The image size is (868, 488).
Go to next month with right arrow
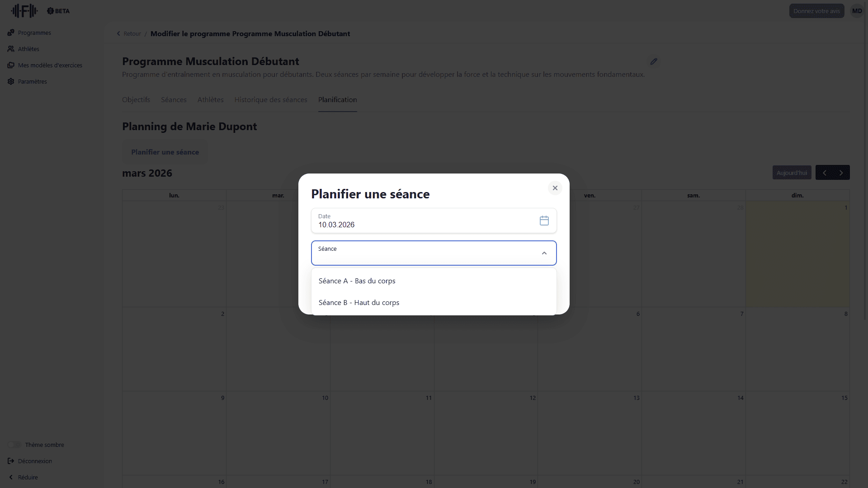tap(841, 173)
